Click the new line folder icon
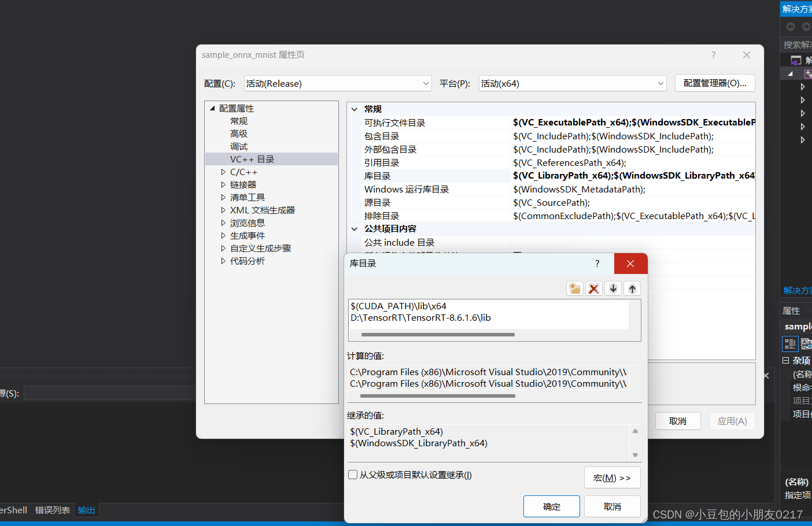 [575, 288]
